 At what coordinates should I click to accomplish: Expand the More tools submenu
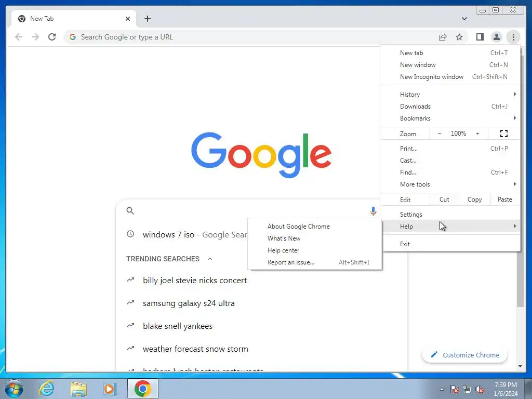pyautogui.click(x=450, y=184)
